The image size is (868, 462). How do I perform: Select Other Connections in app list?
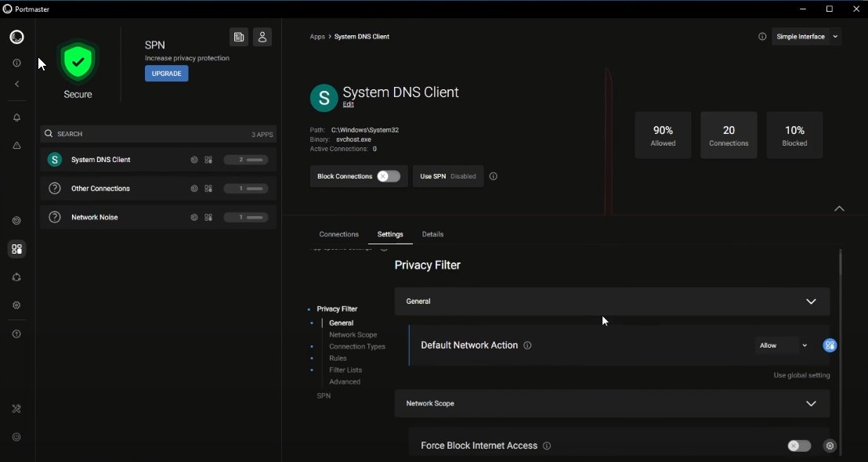[x=158, y=189]
